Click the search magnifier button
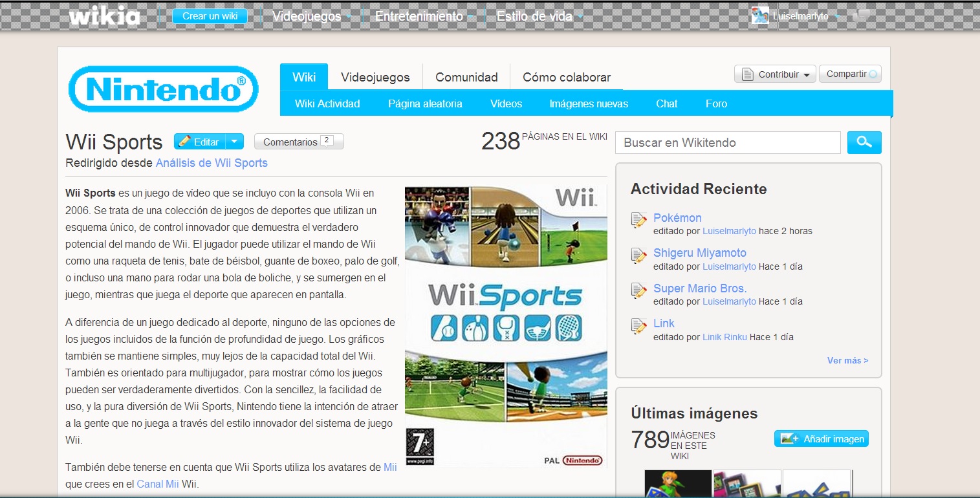980x498 pixels. (x=864, y=142)
